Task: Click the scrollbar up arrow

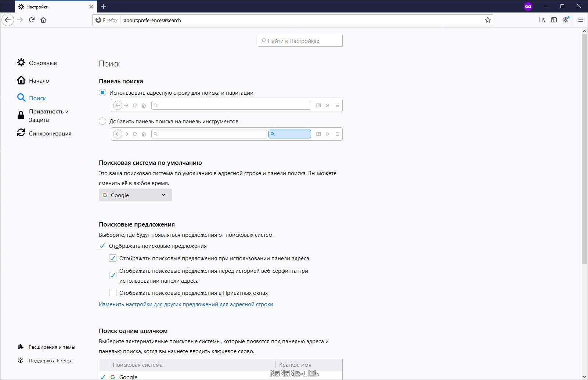Action: coord(584,31)
